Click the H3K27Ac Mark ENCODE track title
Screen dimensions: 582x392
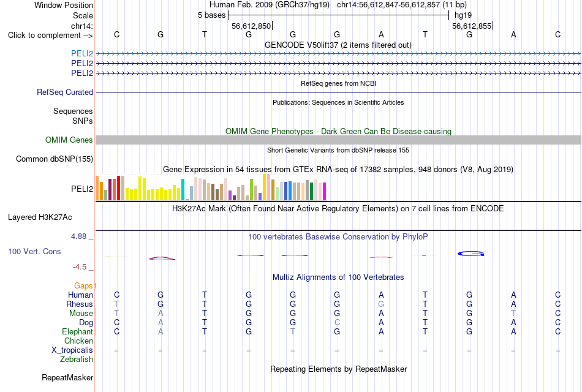pyautogui.click(x=338, y=209)
